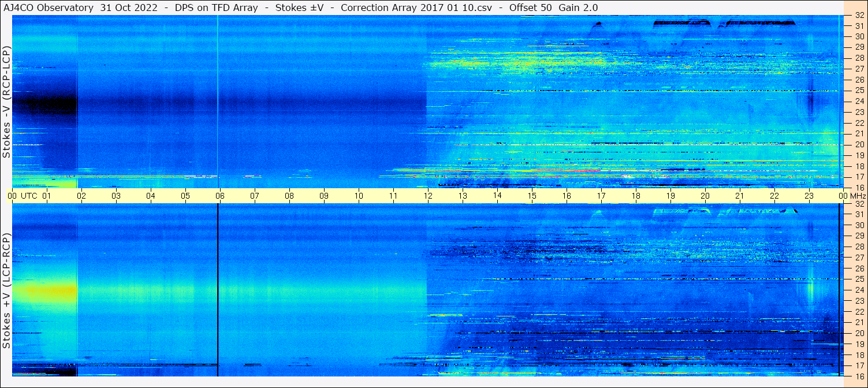Select the 11 hour tick on time axis

(x=393, y=196)
